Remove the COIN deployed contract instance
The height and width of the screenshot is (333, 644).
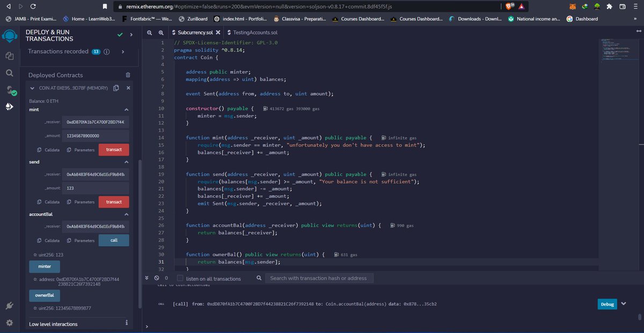[x=128, y=88]
